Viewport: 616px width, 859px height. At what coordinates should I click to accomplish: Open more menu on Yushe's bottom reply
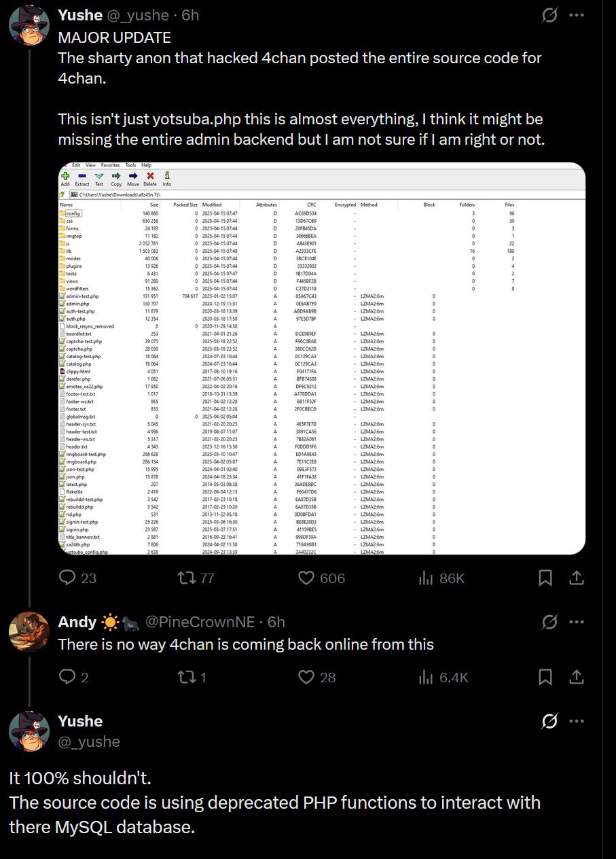coord(577,721)
